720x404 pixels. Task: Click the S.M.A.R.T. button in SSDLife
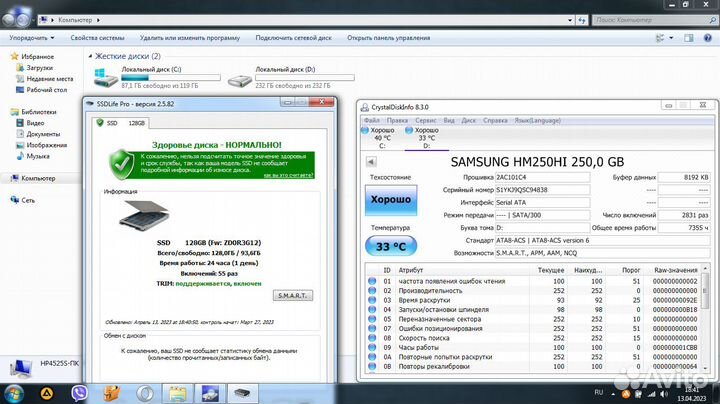[x=293, y=295]
